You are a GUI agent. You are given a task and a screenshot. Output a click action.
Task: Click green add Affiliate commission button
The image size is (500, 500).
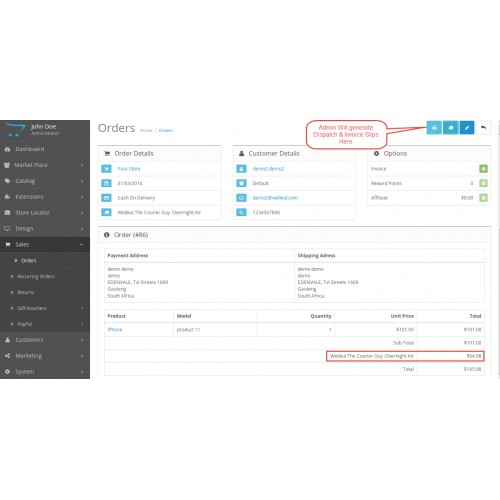click(x=483, y=198)
